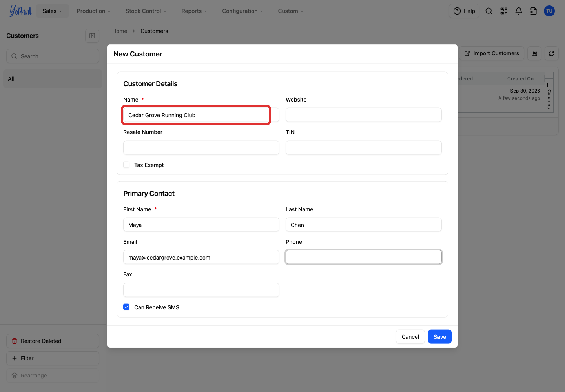Focus the customer Name field
This screenshot has height=392, width=565.
point(201,115)
